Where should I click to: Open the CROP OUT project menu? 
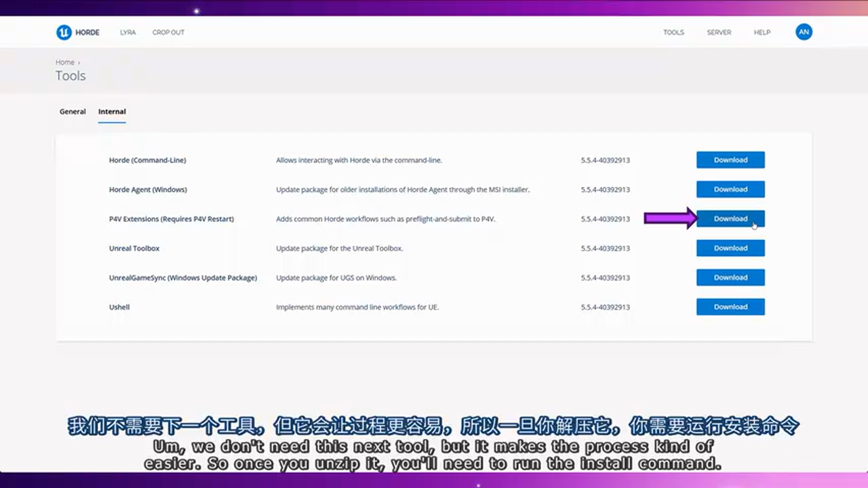pos(168,33)
